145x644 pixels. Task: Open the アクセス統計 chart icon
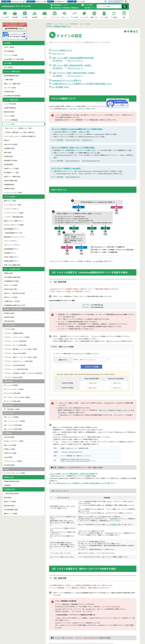74,14
